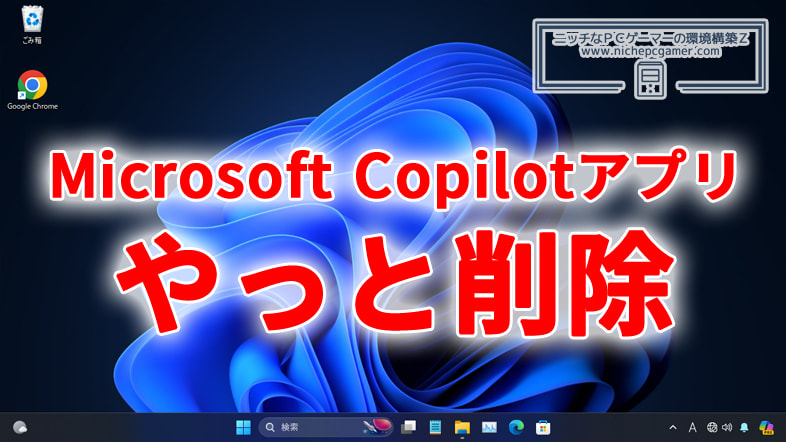Open the monitor chart app on taskbar
786x442 pixels.
(x=489, y=427)
